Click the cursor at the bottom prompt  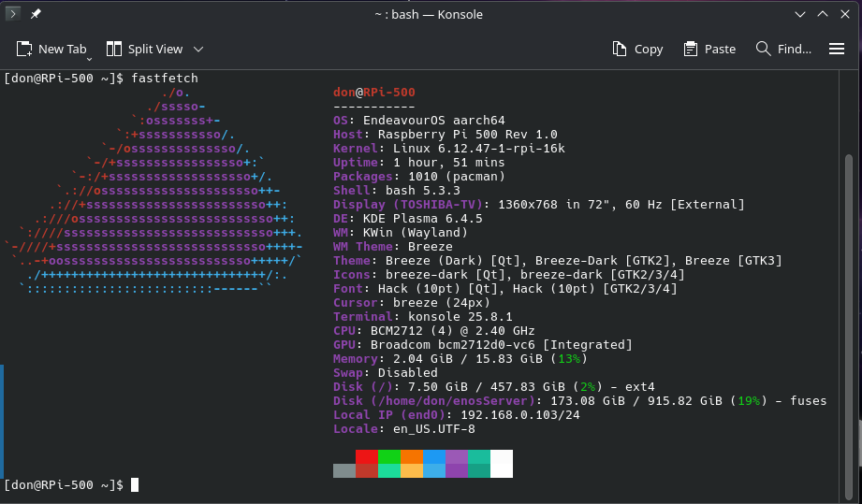pos(135,484)
